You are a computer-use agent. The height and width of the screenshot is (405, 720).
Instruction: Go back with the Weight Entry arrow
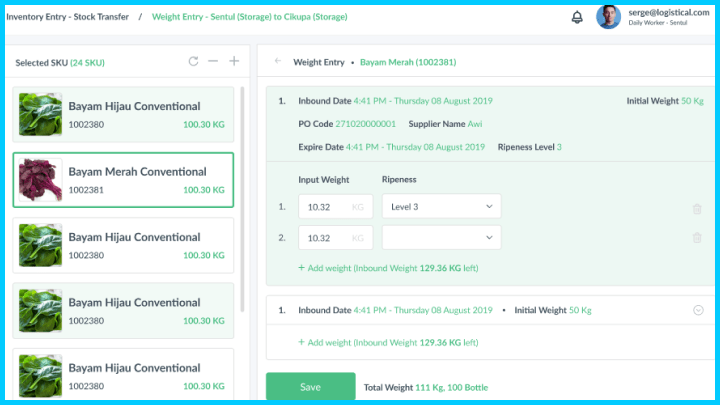tap(278, 61)
